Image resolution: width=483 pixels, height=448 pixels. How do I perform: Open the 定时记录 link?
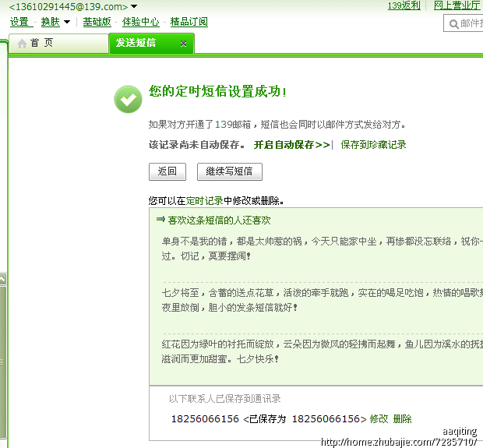point(204,201)
